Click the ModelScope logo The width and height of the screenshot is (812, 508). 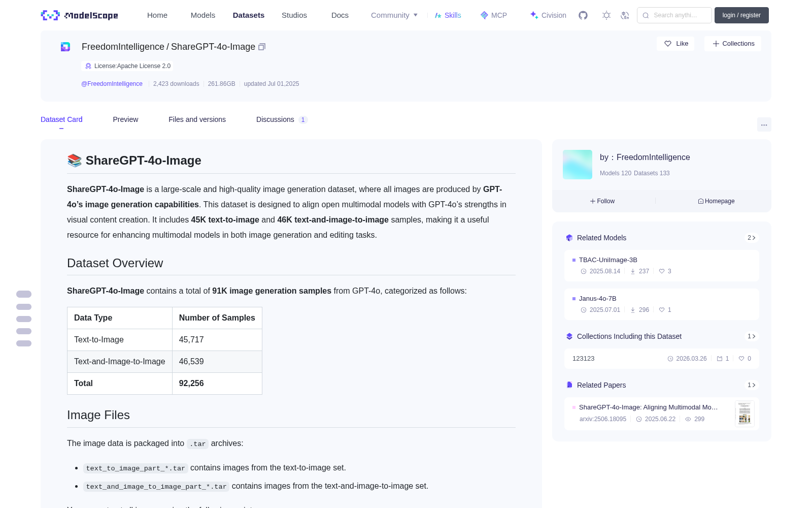tap(79, 15)
